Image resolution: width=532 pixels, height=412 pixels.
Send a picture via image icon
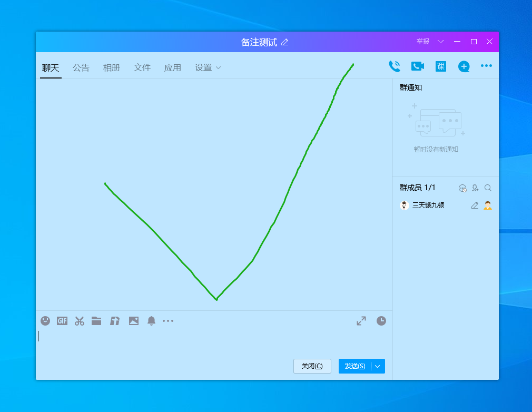click(134, 321)
